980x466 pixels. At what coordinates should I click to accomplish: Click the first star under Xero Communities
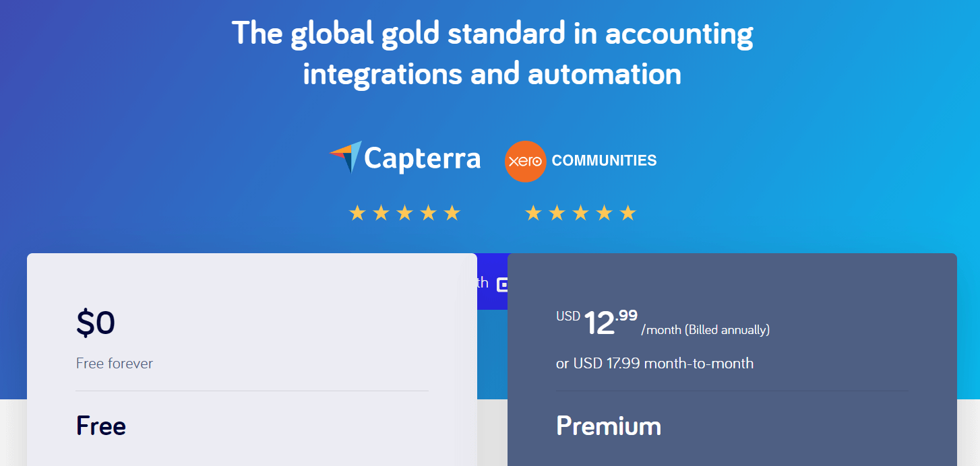[533, 213]
